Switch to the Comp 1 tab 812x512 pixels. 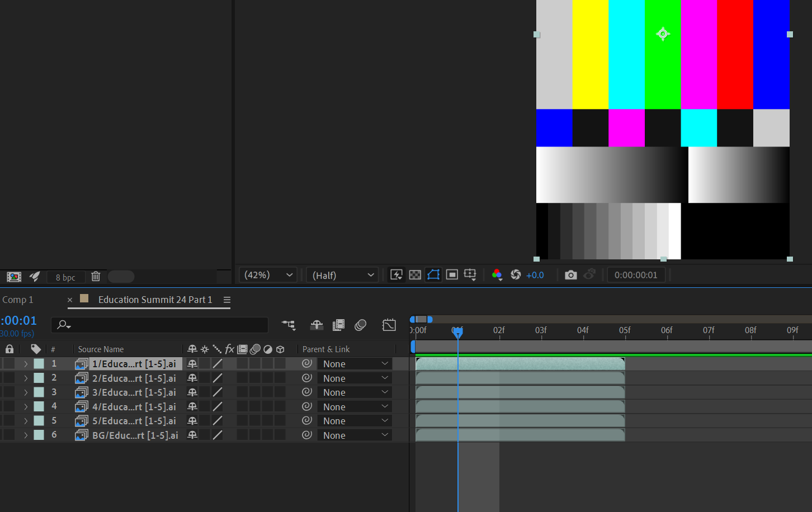coord(18,300)
